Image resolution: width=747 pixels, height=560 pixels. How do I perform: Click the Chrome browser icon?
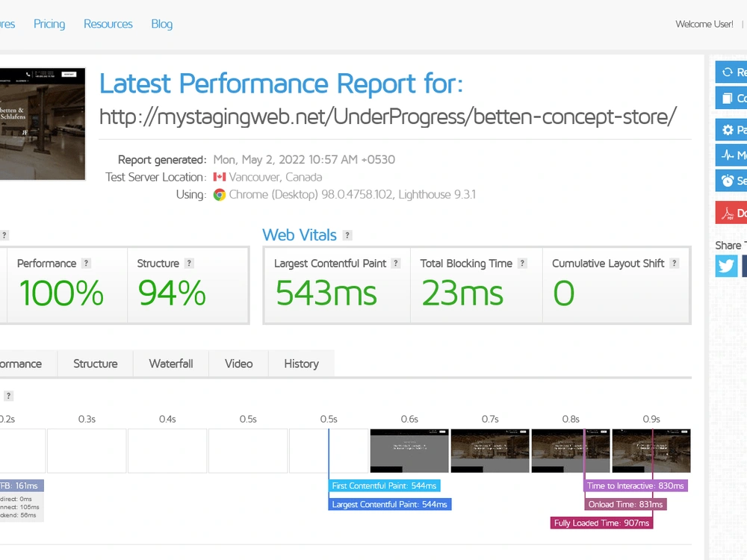tap(219, 195)
